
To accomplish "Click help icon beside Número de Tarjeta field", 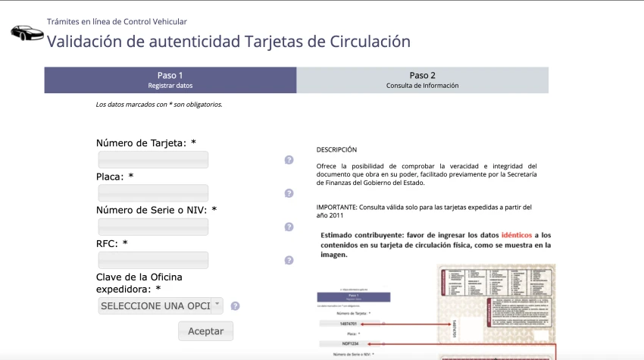I will tap(289, 160).
